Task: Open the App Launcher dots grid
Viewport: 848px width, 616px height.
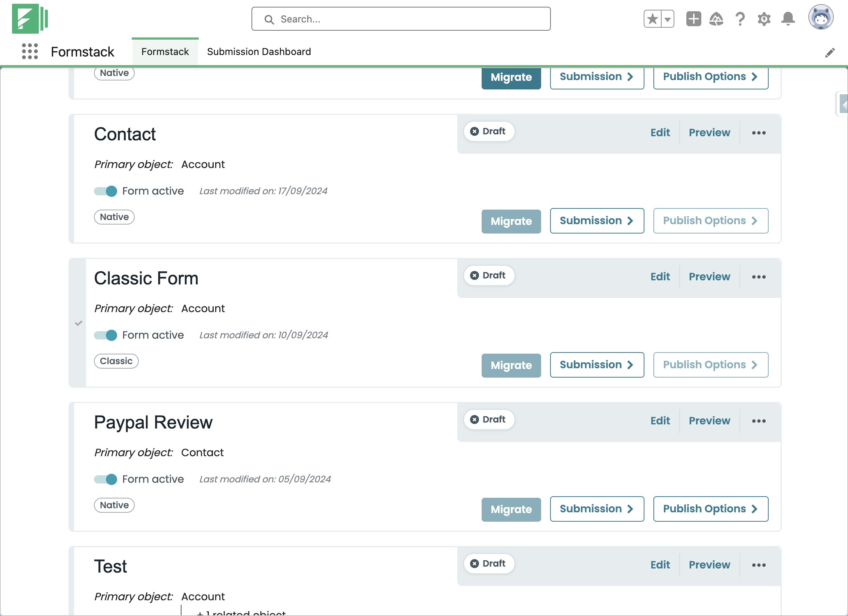Action: [30, 51]
